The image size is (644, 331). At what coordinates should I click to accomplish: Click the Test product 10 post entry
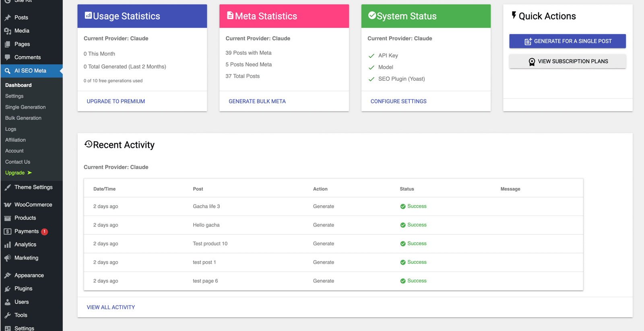(210, 244)
